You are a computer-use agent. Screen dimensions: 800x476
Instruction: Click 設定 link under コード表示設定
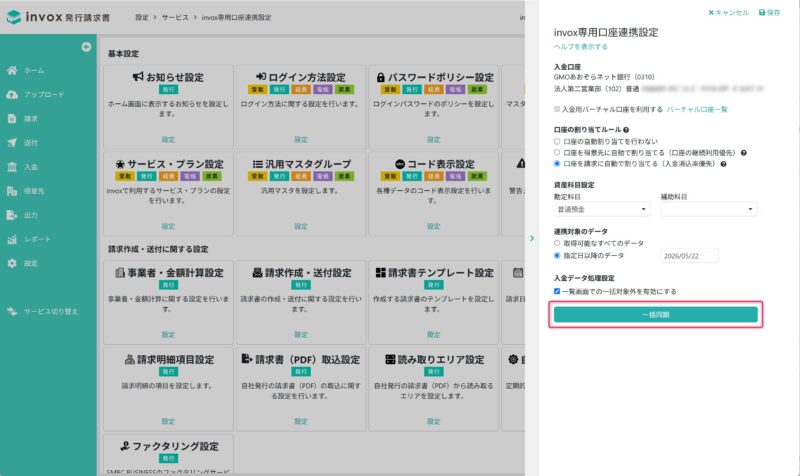434,227
